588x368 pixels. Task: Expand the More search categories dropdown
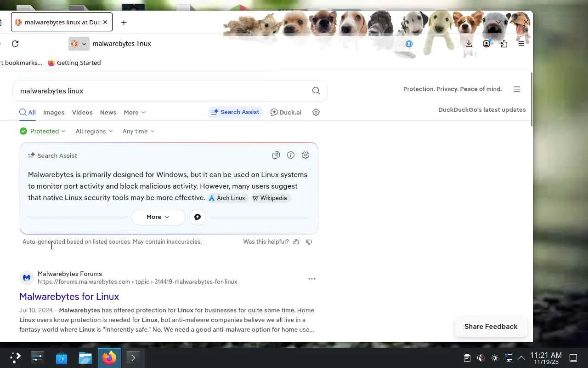pyautogui.click(x=134, y=112)
